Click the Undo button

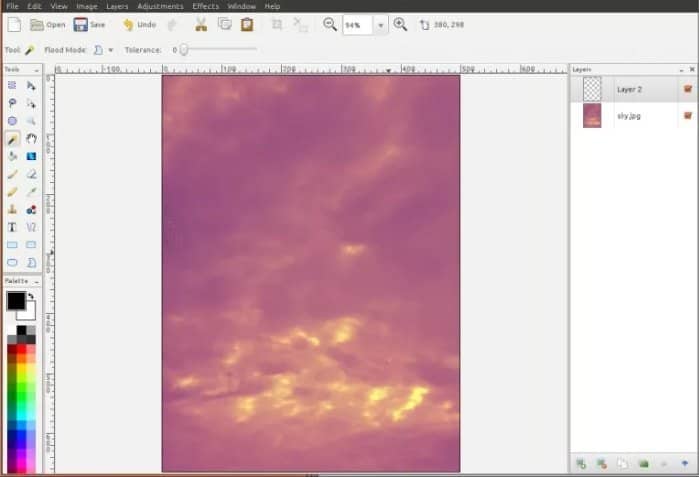[140, 25]
